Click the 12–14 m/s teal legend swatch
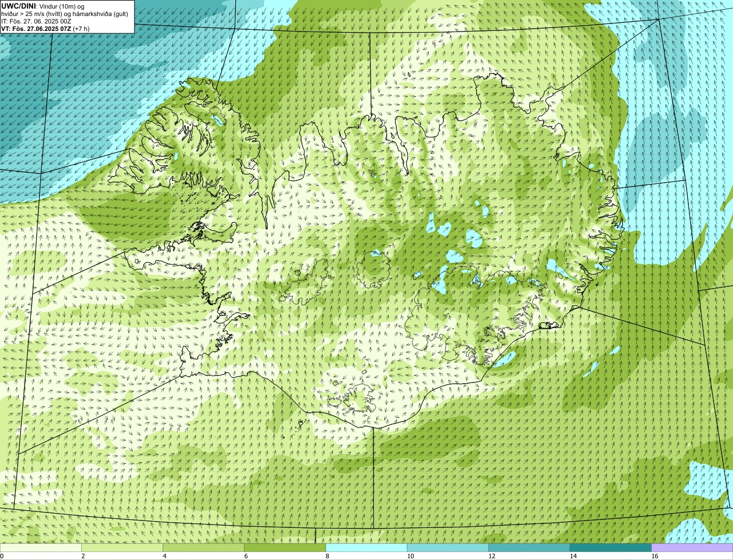 530,547
